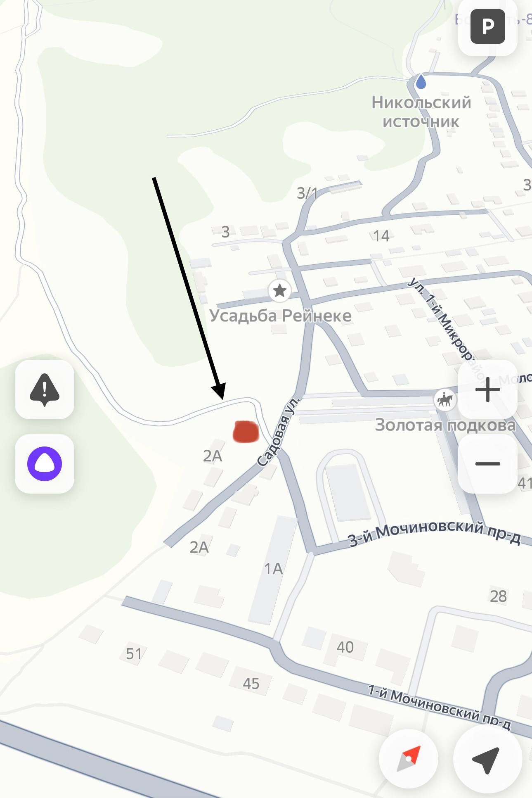
Task: Select building number 40
Action: tap(345, 647)
